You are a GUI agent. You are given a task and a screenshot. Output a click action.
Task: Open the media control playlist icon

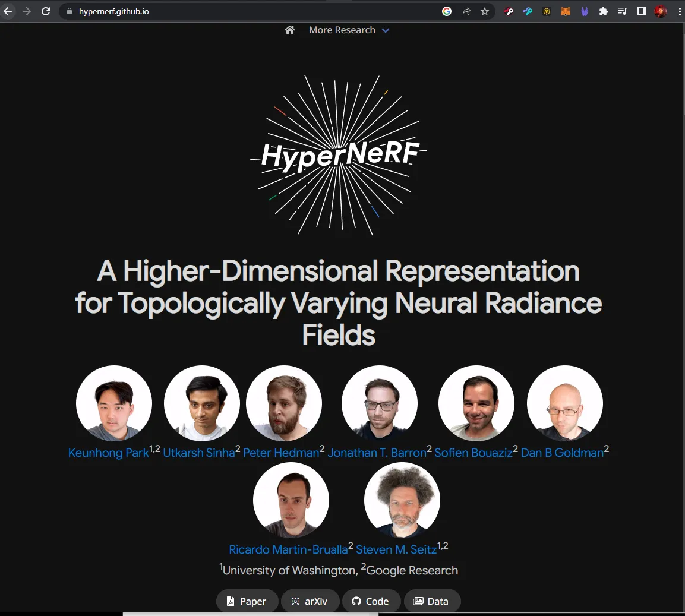[623, 11]
